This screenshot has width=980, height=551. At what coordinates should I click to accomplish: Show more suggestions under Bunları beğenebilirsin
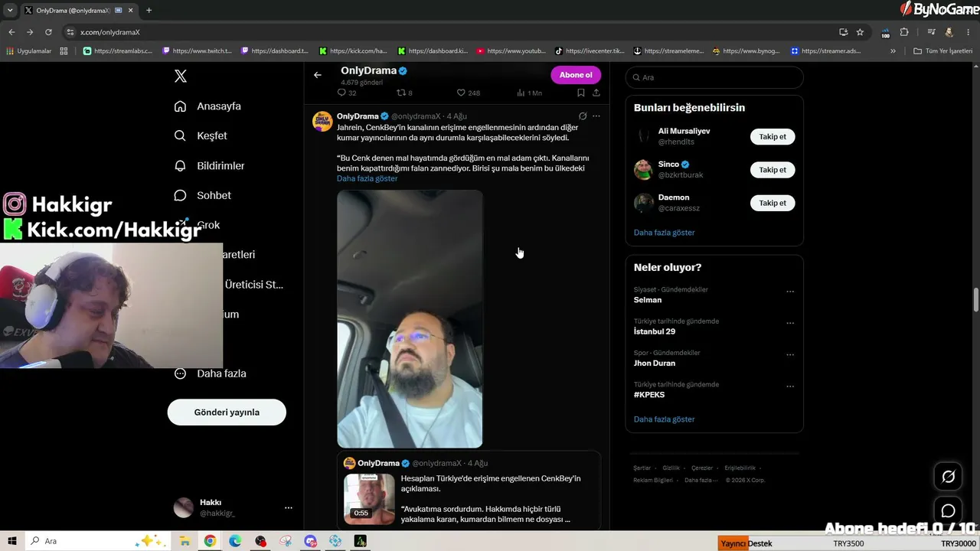[x=665, y=232]
